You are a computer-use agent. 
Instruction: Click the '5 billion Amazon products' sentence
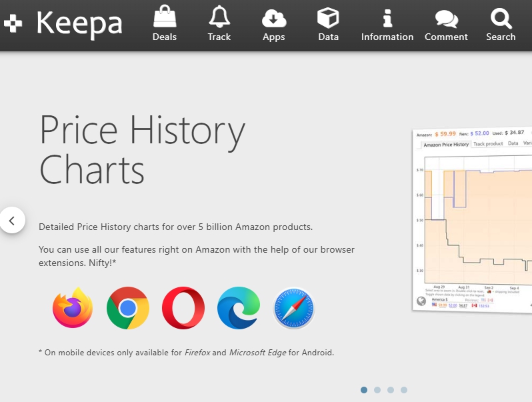pos(176,227)
